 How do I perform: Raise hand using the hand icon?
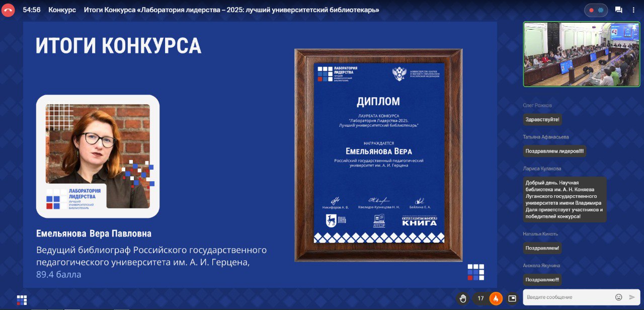click(463, 298)
